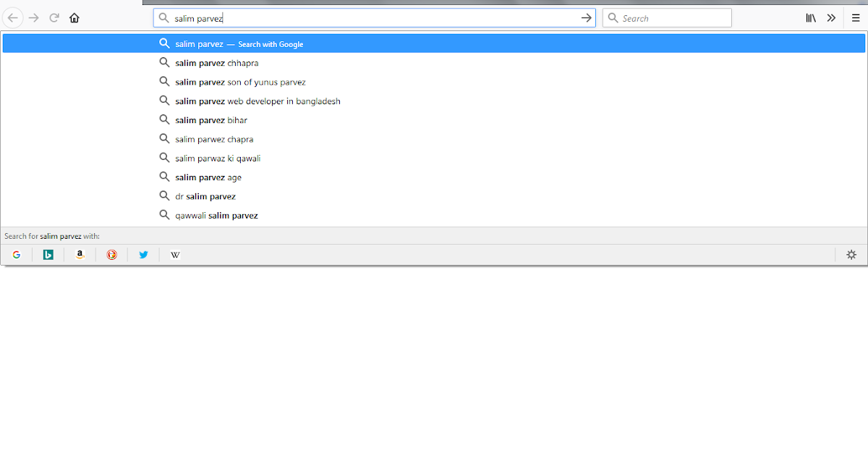
Task: Reload the current page
Action: (54, 17)
